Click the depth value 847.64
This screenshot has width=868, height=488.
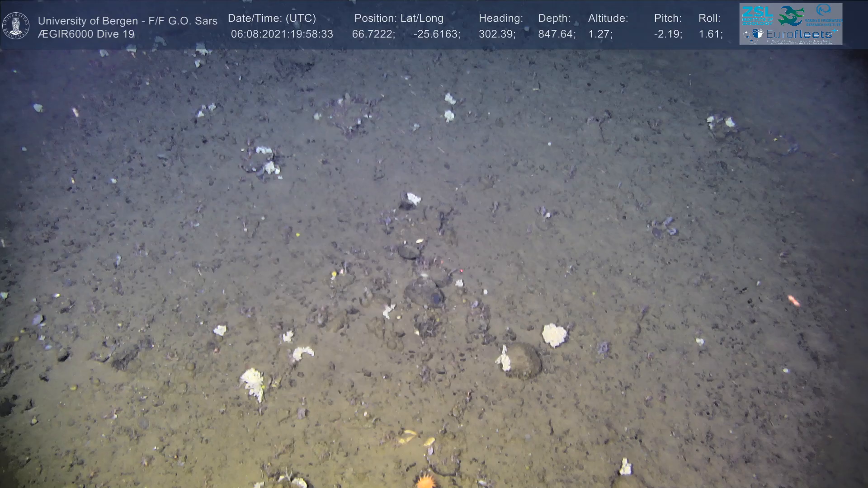point(556,34)
